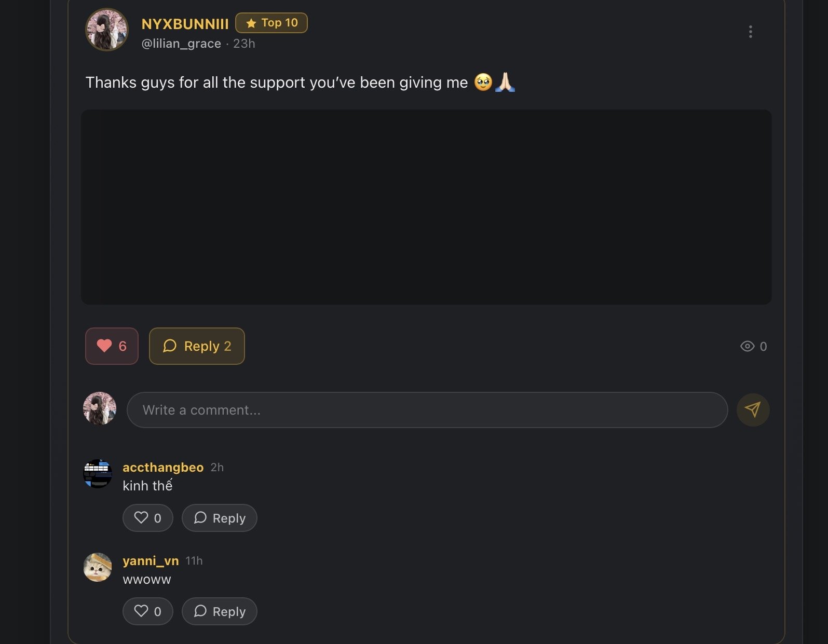
Task: Open the post's three-dot options menu
Action: (750, 32)
